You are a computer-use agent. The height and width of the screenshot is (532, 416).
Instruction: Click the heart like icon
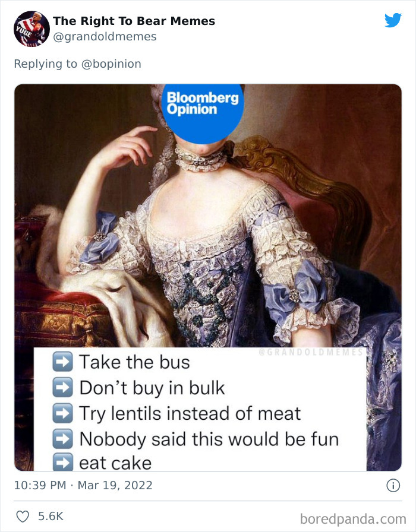(x=23, y=517)
